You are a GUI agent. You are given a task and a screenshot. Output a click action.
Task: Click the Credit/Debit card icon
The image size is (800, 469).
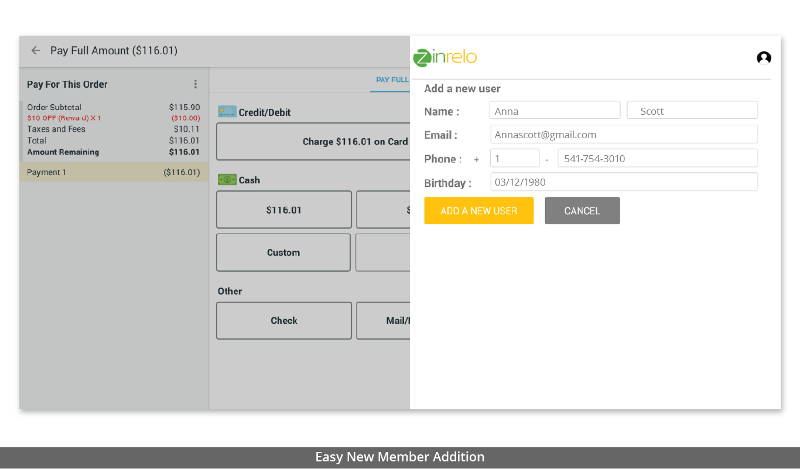click(227, 112)
